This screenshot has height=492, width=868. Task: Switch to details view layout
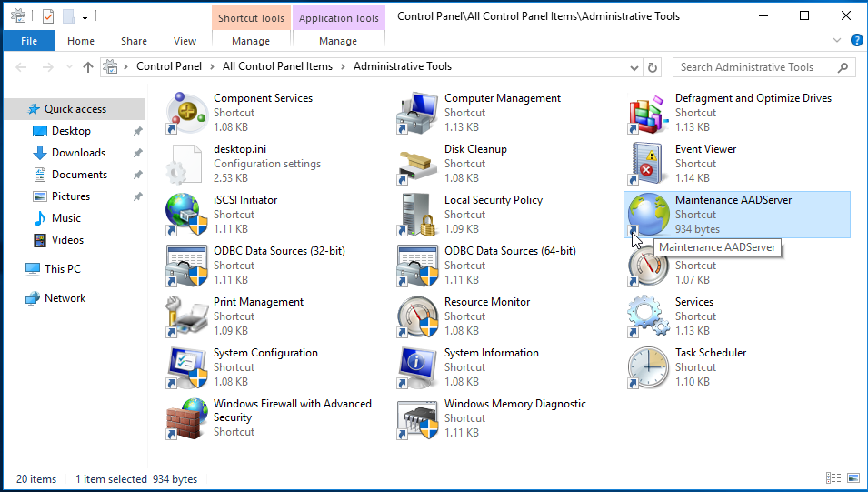tap(833, 478)
